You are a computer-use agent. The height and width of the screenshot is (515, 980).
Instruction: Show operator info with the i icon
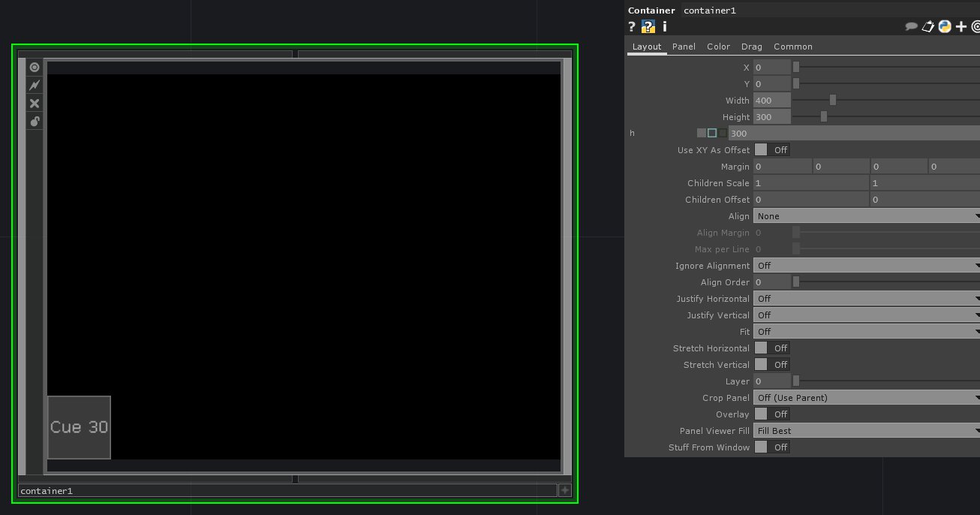[664, 27]
